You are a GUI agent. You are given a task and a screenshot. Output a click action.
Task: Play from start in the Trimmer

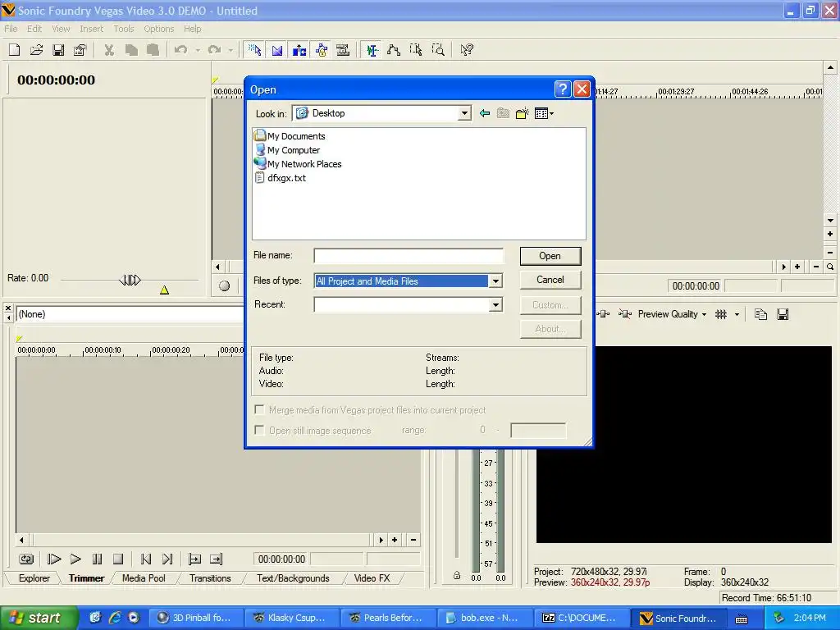[x=53, y=559]
